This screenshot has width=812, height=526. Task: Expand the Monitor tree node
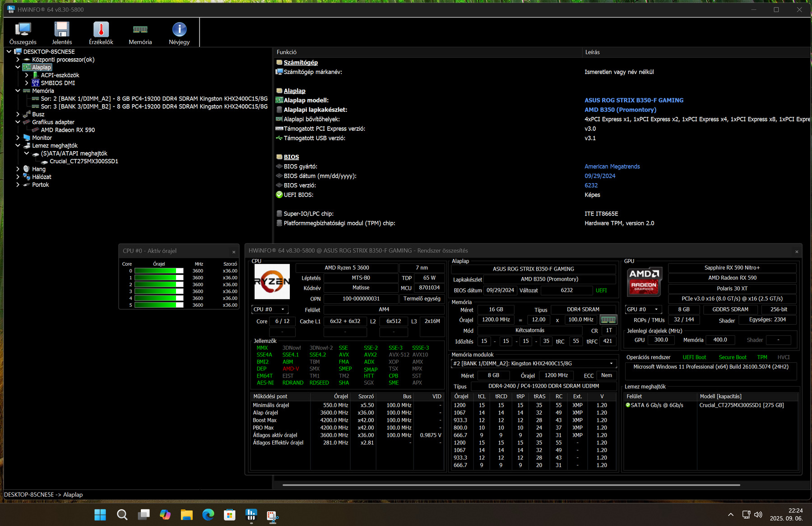pos(18,138)
